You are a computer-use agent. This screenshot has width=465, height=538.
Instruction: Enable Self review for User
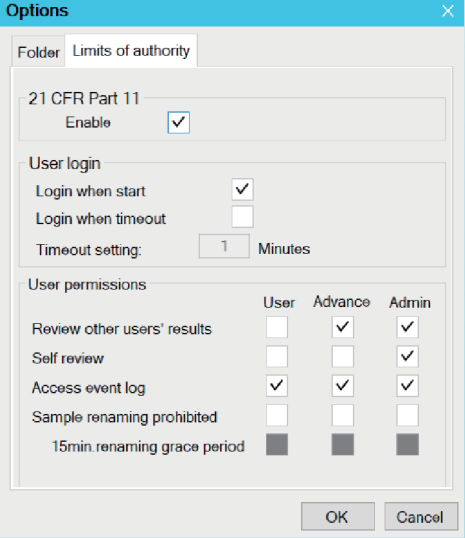tap(277, 356)
